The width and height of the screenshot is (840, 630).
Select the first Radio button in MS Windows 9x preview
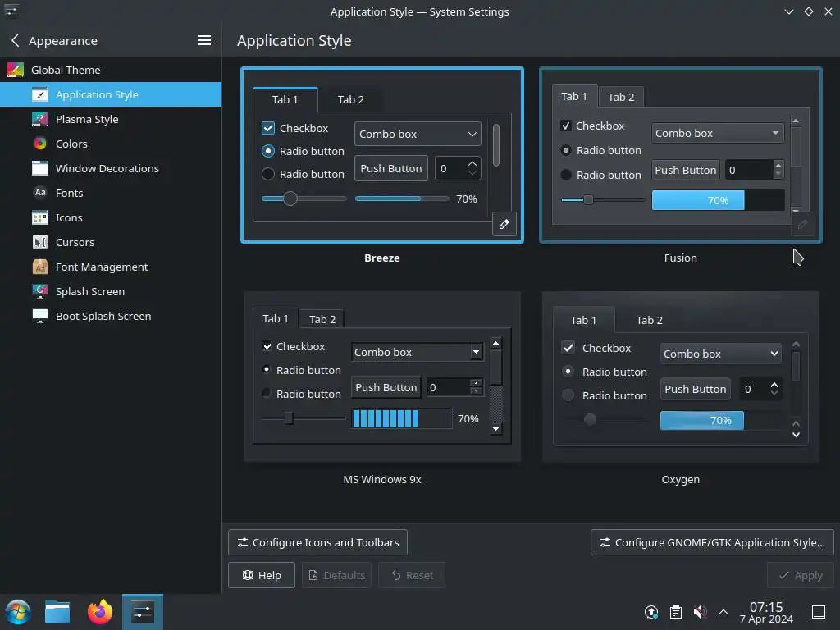point(267,370)
